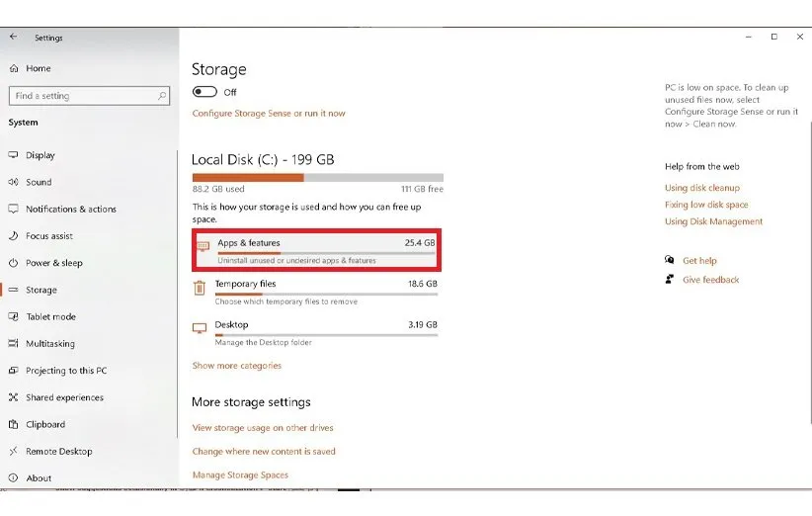Click the Shared experiences icon
The width and height of the screenshot is (812, 516).
14,397
